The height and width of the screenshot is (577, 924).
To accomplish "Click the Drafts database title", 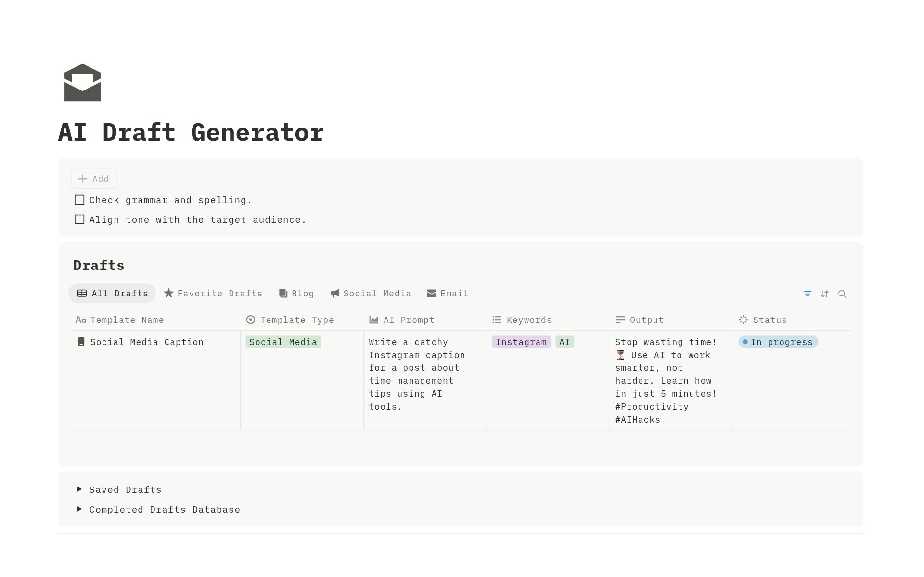I will pos(99,265).
